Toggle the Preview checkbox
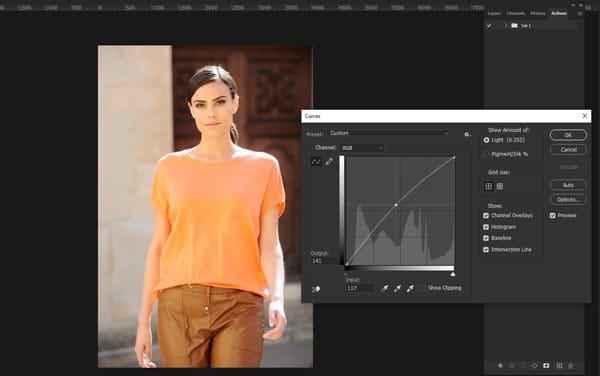600x376 pixels. tap(553, 215)
